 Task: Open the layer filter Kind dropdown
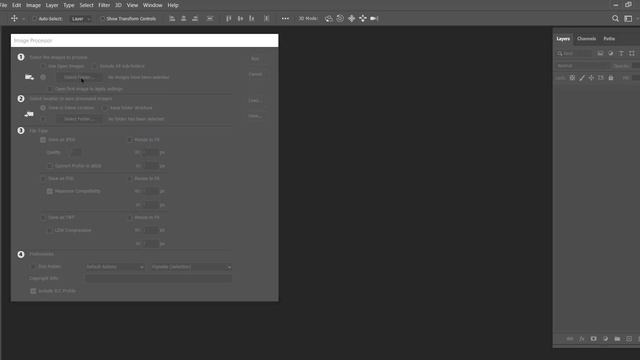(x=575, y=53)
